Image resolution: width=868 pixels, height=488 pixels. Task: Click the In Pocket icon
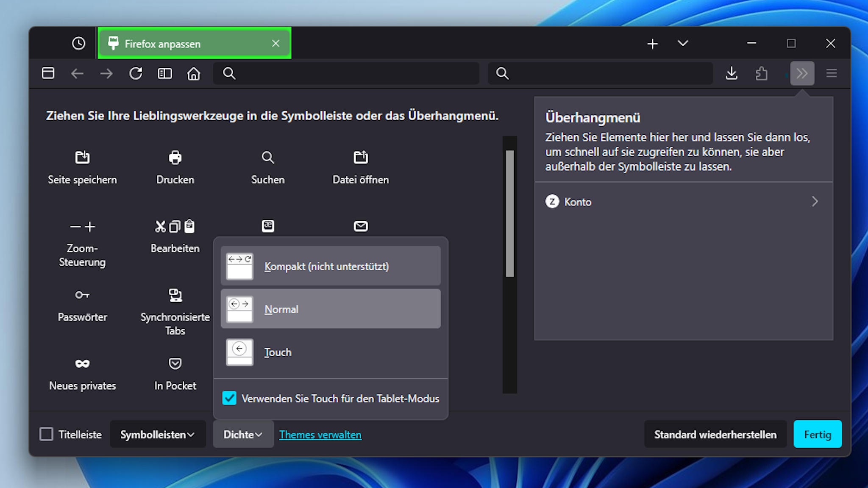pos(175,363)
